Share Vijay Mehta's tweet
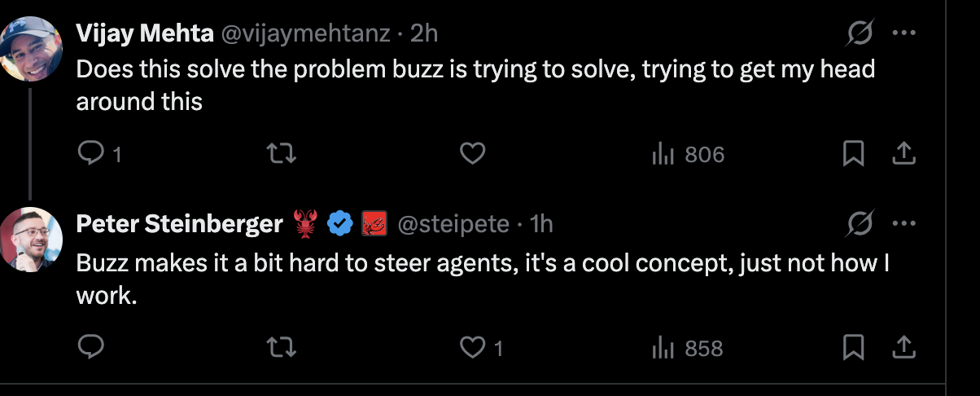The height and width of the screenshot is (396, 980). [905, 154]
